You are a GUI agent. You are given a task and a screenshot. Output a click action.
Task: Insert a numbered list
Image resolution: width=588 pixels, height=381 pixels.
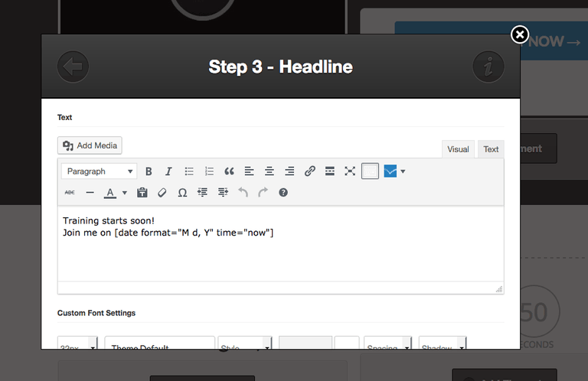(x=209, y=171)
